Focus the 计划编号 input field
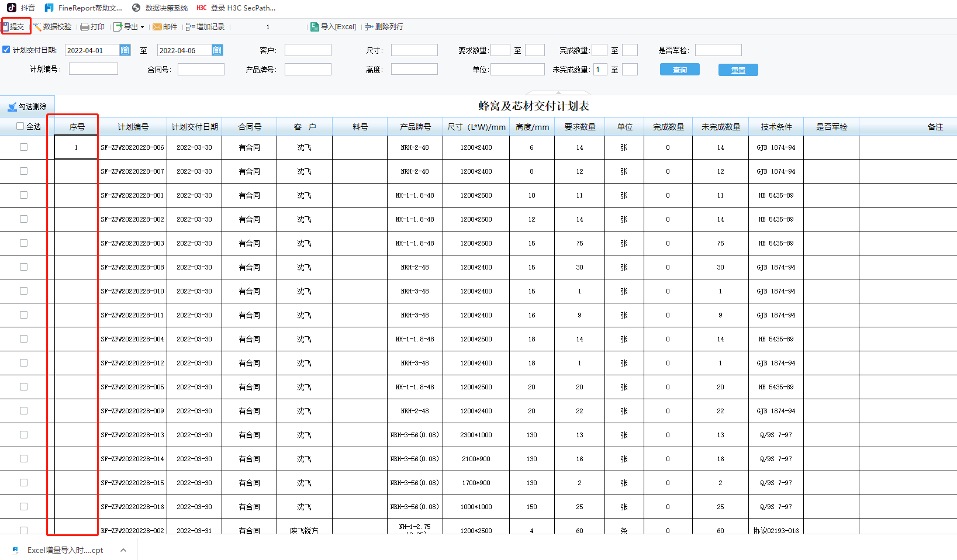The image size is (957, 560). point(94,69)
